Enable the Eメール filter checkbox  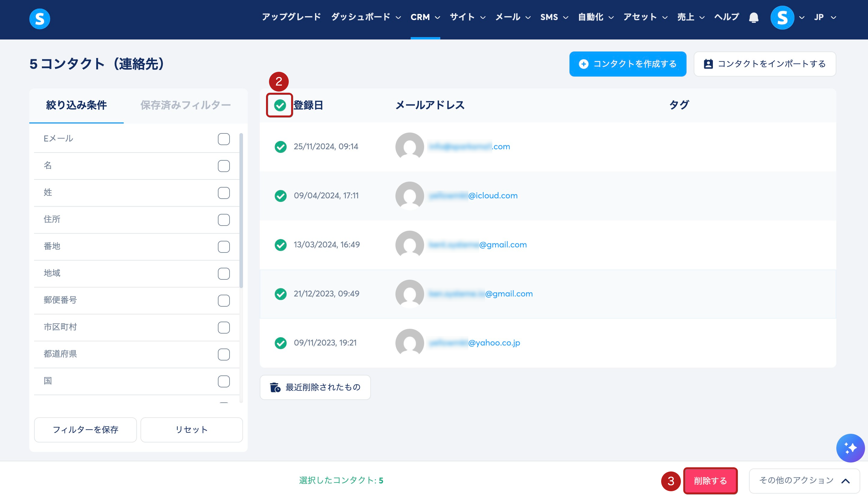(x=224, y=139)
